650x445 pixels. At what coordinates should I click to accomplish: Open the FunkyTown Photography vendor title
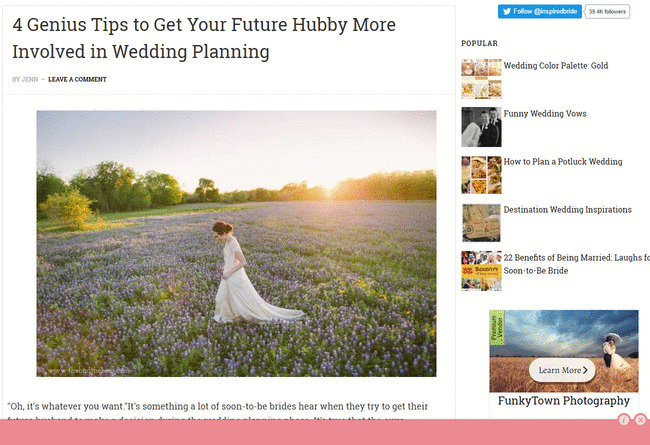tap(564, 401)
